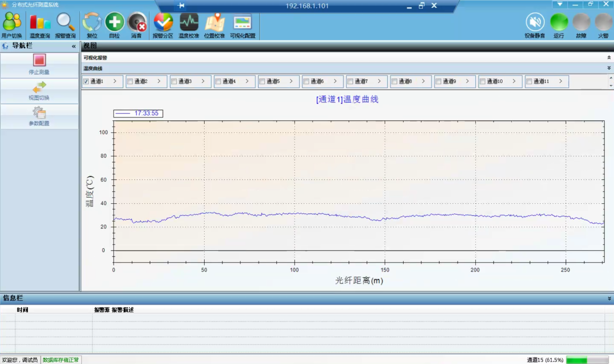This screenshot has height=364, width=614.
Task: Run 自检 self-check
Action: (x=114, y=25)
